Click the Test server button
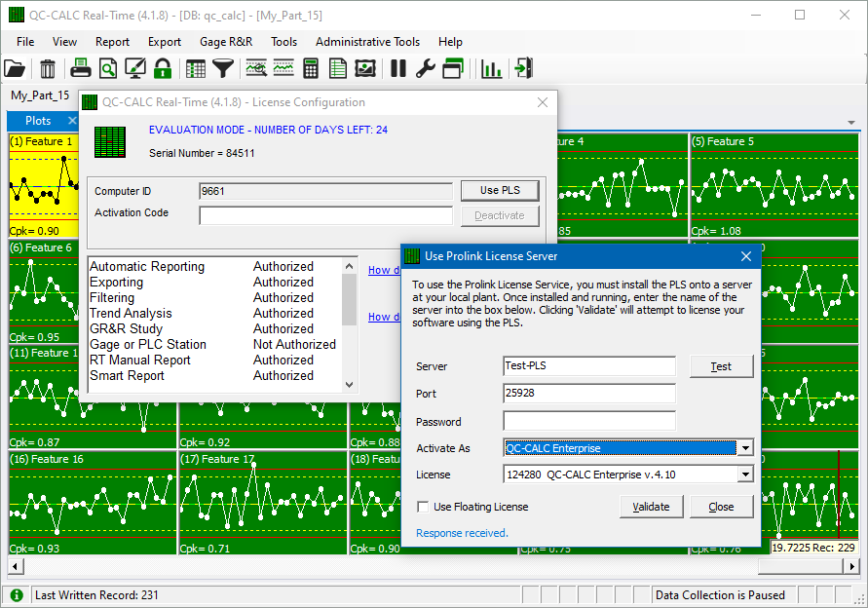This screenshot has height=608, width=868. tap(721, 366)
